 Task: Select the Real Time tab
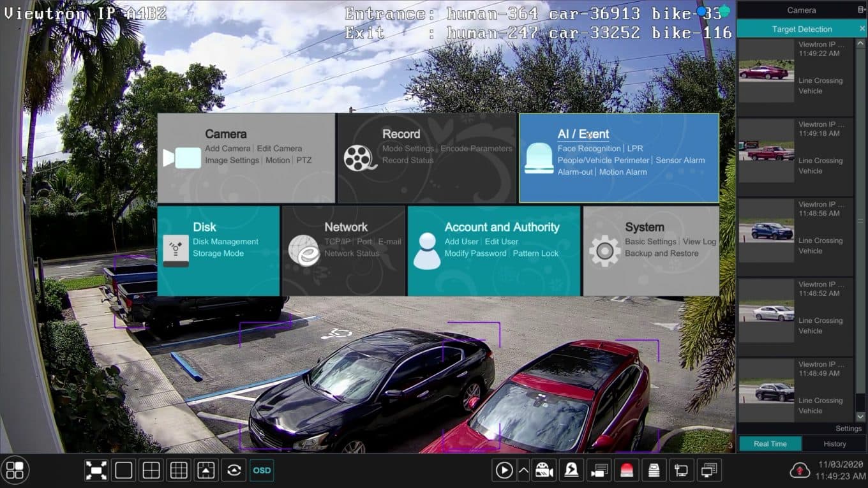coord(770,444)
